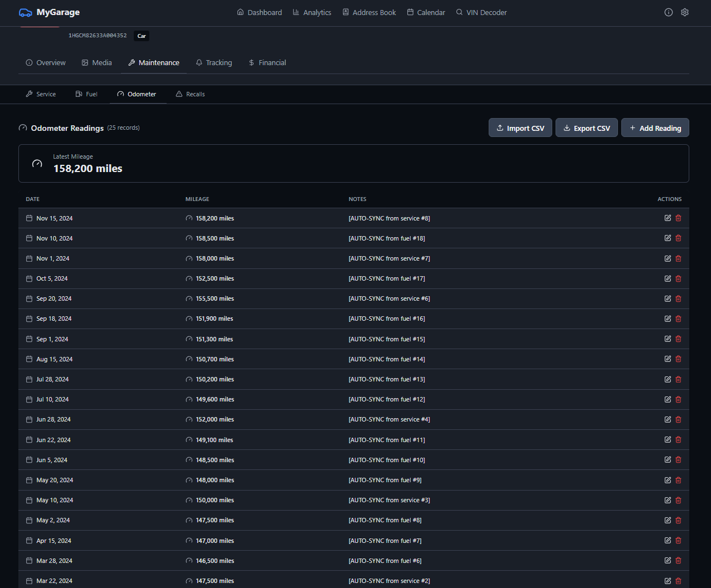Open the VIN Decoder page
711x588 pixels.
coord(481,12)
